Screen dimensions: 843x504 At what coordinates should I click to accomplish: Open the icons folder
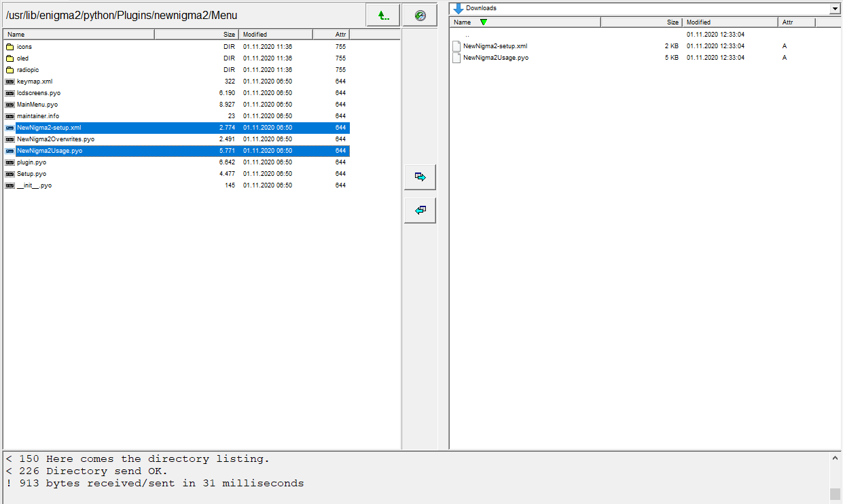pyautogui.click(x=24, y=47)
